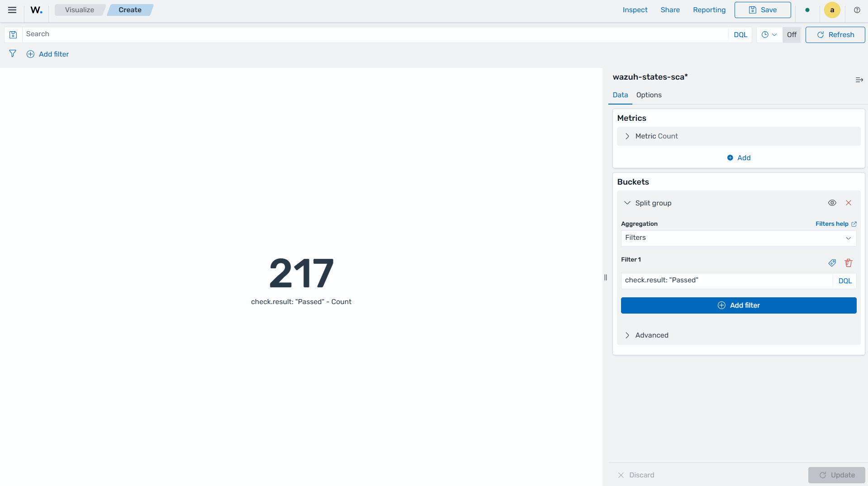Image resolution: width=868 pixels, height=486 pixels.
Task: Click the filter options funnel icon
Action: click(13, 54)
